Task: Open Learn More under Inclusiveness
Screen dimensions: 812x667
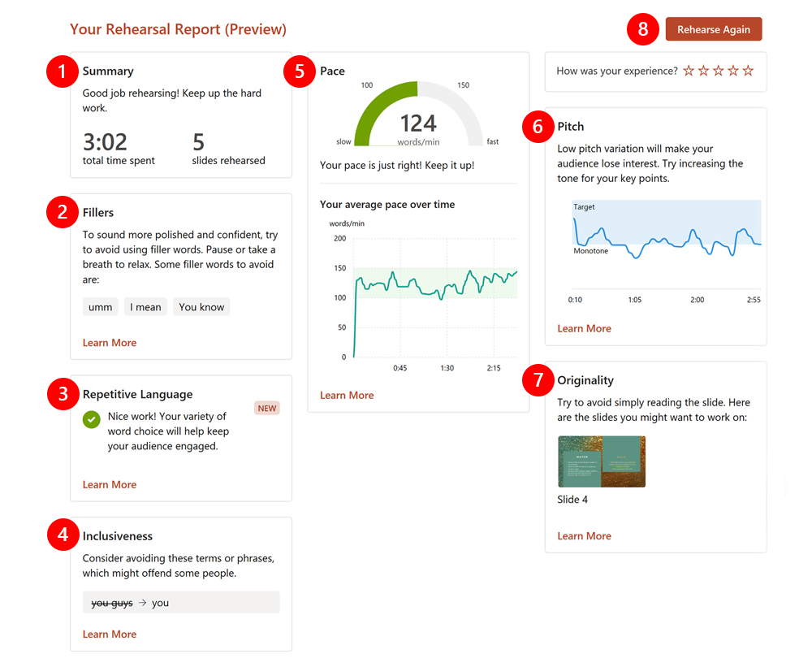Action: click(109, 634)
